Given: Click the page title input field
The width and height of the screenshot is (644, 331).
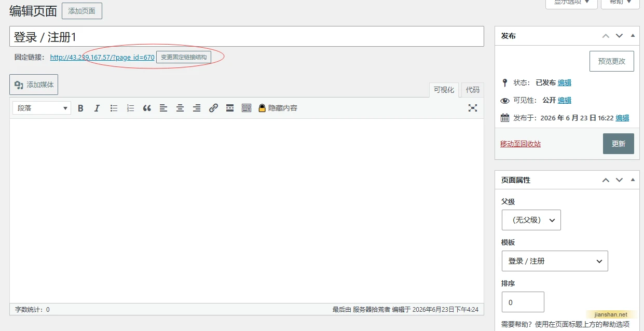Looking at the screenshot, I should point(246,37).
